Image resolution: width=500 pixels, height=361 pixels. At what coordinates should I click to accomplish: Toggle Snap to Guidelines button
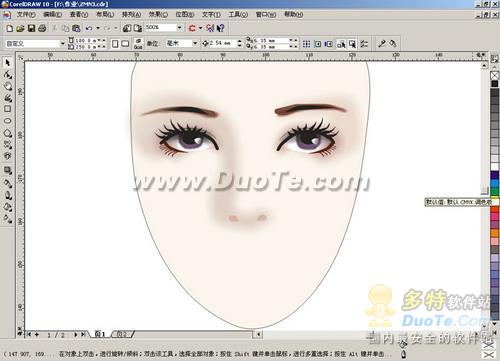point(318,44)
